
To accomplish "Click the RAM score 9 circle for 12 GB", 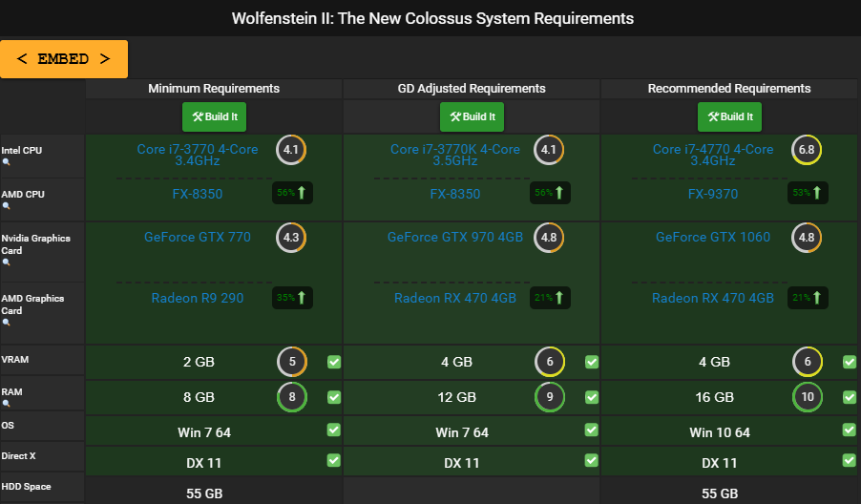I will pos(550,396).
